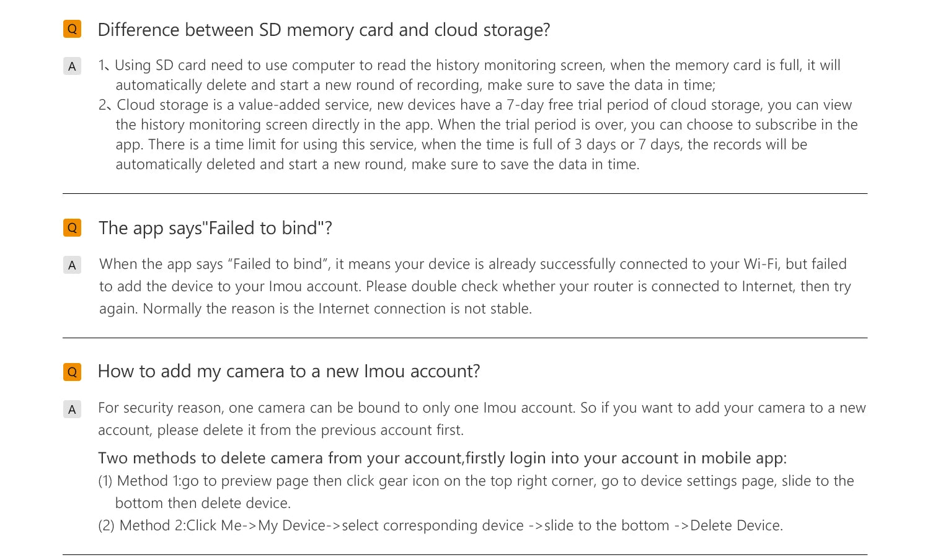Click the orange Q icon beside new Imou account question
This screenshot has height=560, width=930.
(72, 372)
